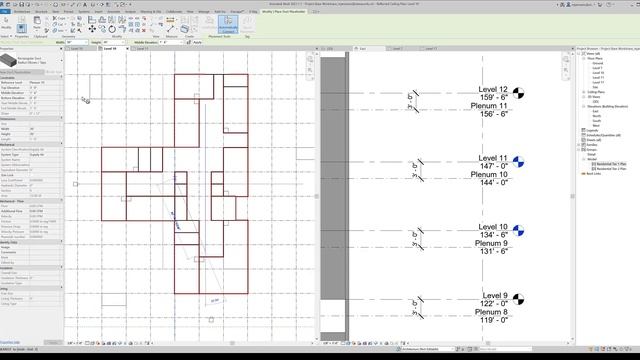Expand the Families node in Project Browser
This screenshot has width=640, height=360.
(579, 145)
